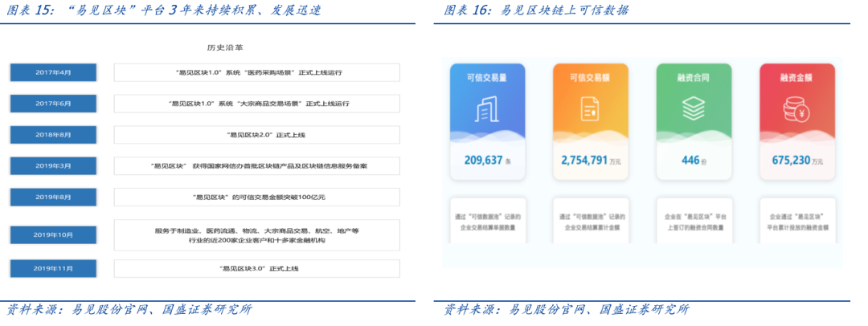Image resolution: width=868 pixels, height=326 pixels.
Task: Click the building icon on 可信交易量 card
Action: click(x=487, y=109)
